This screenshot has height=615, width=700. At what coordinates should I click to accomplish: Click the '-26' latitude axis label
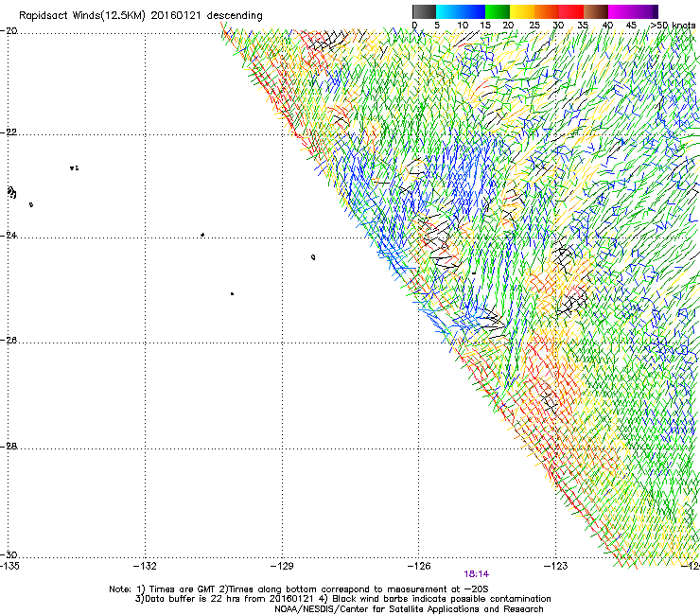9,341
